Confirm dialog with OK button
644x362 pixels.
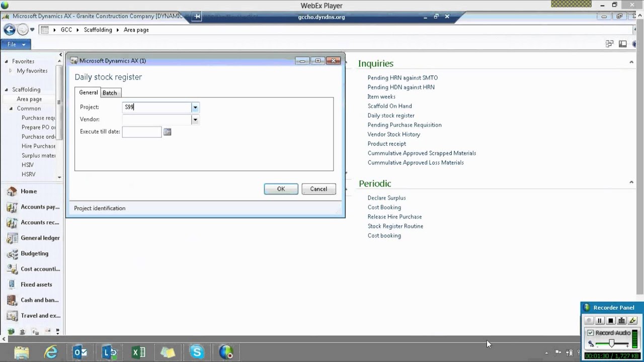tap(281, 189)
